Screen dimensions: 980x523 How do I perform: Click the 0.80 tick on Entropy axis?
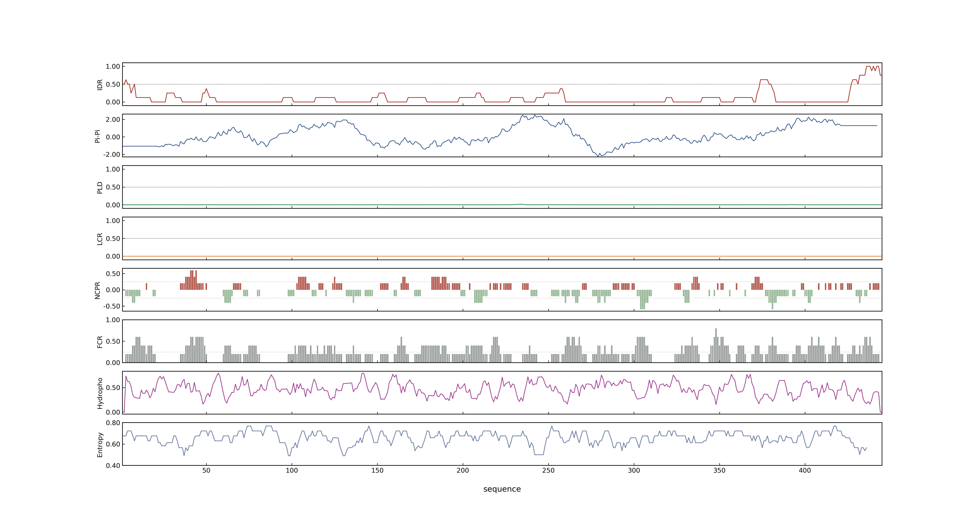point(113,423)
